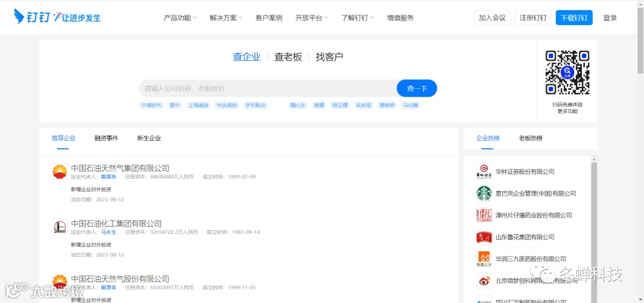Open the 漳州片仔癀药业 logo icon
This screenshot has width=644, height=303.
(484, 215)
